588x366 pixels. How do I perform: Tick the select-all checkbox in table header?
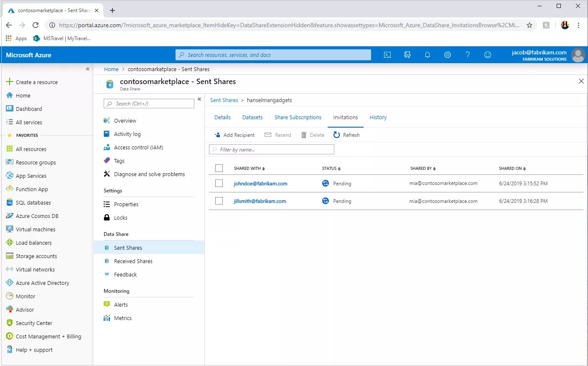(x=219, y=168)
